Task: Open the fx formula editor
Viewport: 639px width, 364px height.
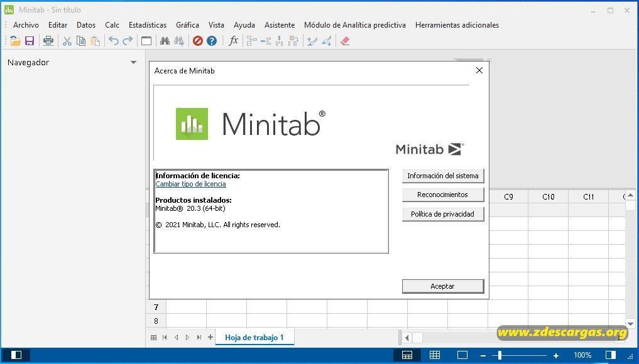Action: [234, 41]
